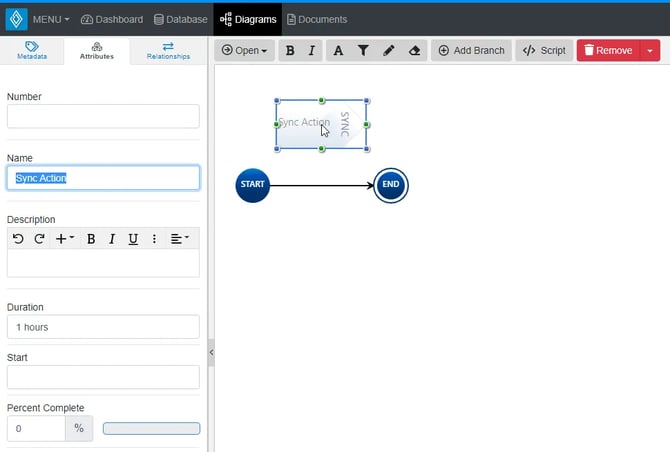Open the Documents section

tap(317, 19)
